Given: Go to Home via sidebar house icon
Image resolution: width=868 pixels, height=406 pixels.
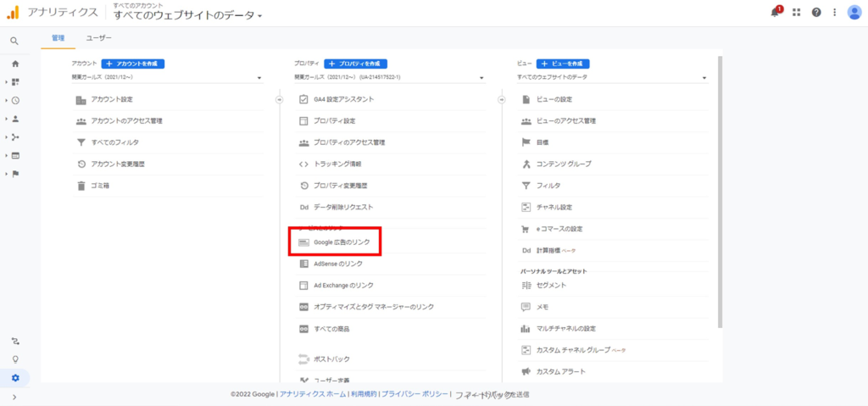Looking at the screenshot, I should [15, 64].
